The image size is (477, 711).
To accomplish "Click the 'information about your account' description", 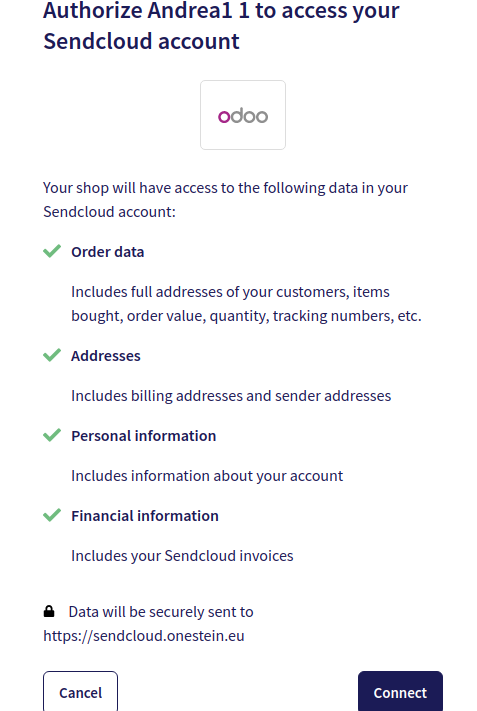I will 207,476.
